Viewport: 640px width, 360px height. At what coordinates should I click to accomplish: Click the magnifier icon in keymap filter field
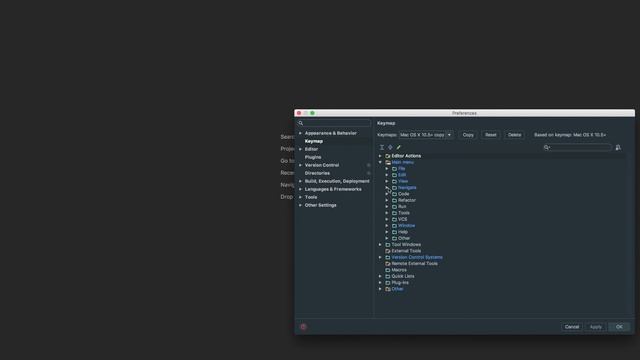point(547,147)
